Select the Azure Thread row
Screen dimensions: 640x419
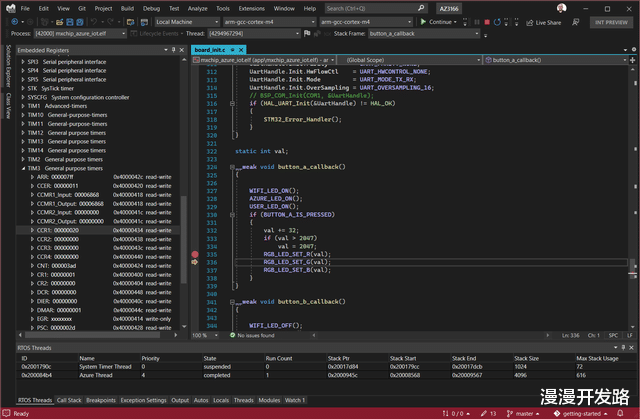[326, 375]
